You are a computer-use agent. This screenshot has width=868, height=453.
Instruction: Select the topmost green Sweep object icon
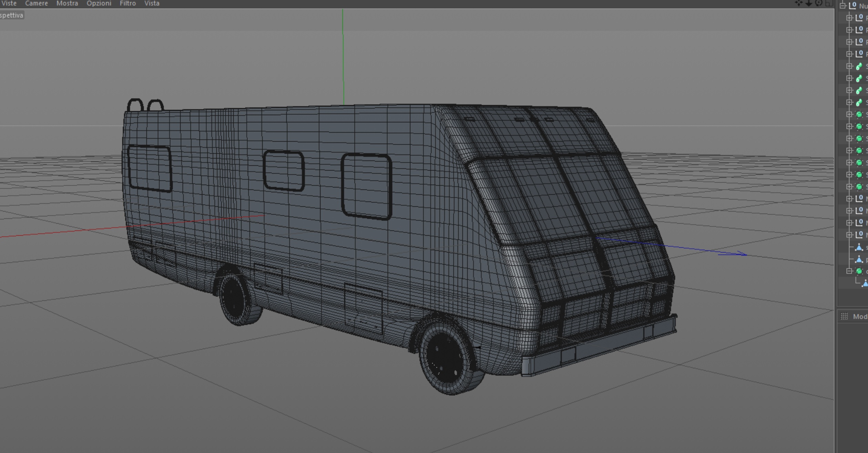click(x=859, y=66)
